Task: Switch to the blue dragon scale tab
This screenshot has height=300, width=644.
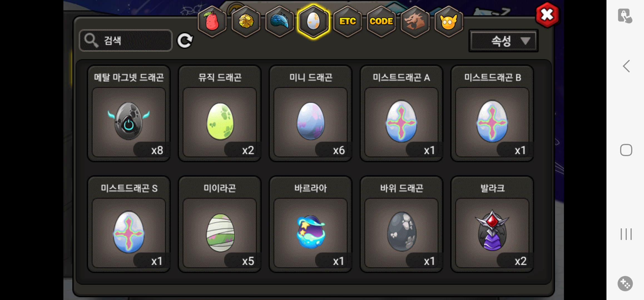Action: click(280, 21)
